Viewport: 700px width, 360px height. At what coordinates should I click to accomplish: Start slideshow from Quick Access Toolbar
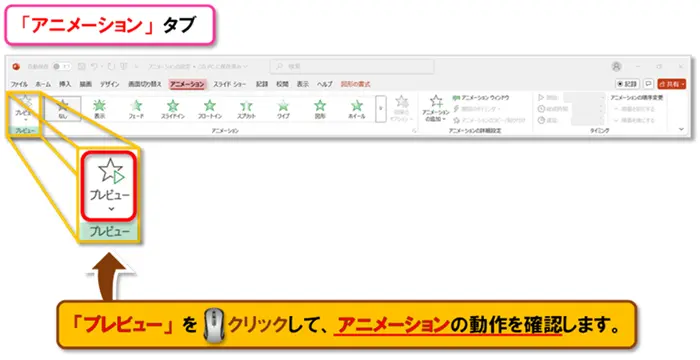click(x=124, y=67)
